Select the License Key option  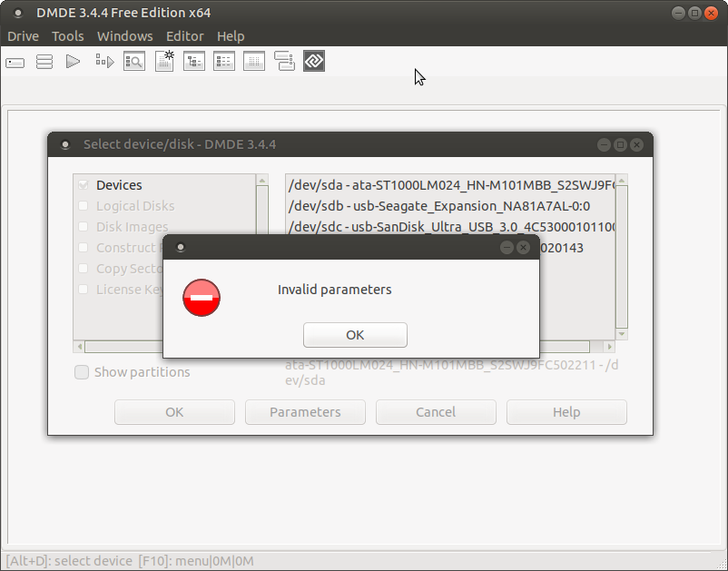click(120, 290)
